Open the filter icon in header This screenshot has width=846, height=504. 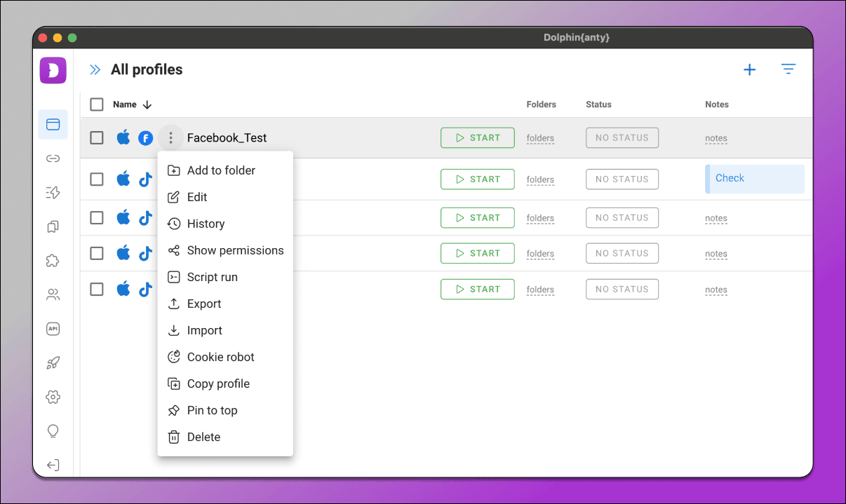(788, 69)
